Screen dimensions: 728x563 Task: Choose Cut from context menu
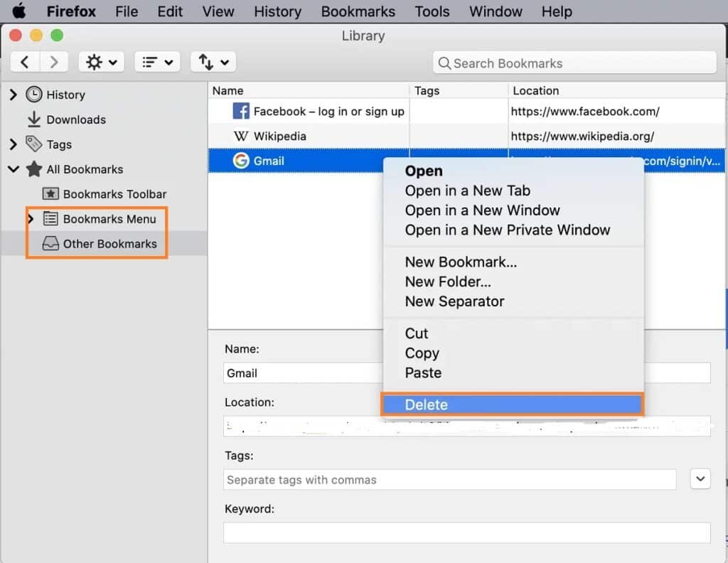tap(513, 333)
